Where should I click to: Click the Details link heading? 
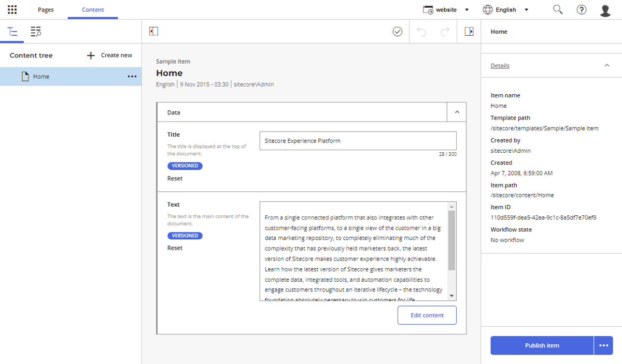500,66
